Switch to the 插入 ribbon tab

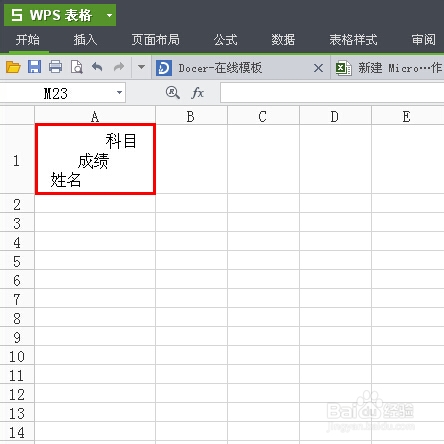85,40
